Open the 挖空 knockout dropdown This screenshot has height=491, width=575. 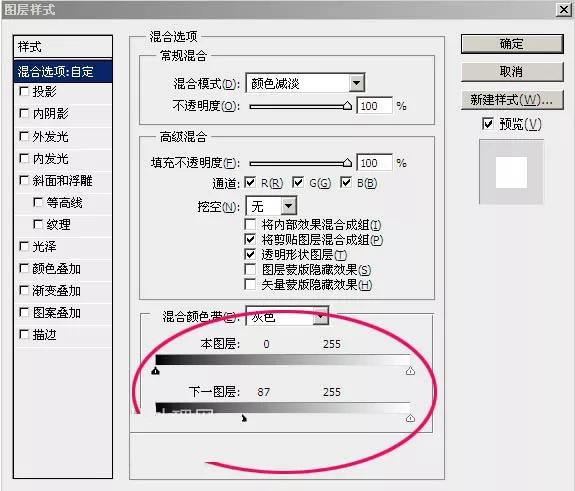[x=271, y=206]
